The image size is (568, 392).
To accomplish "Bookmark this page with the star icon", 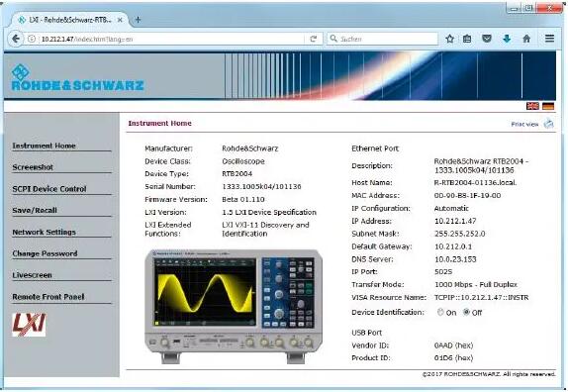I will (x=450, y=39).
